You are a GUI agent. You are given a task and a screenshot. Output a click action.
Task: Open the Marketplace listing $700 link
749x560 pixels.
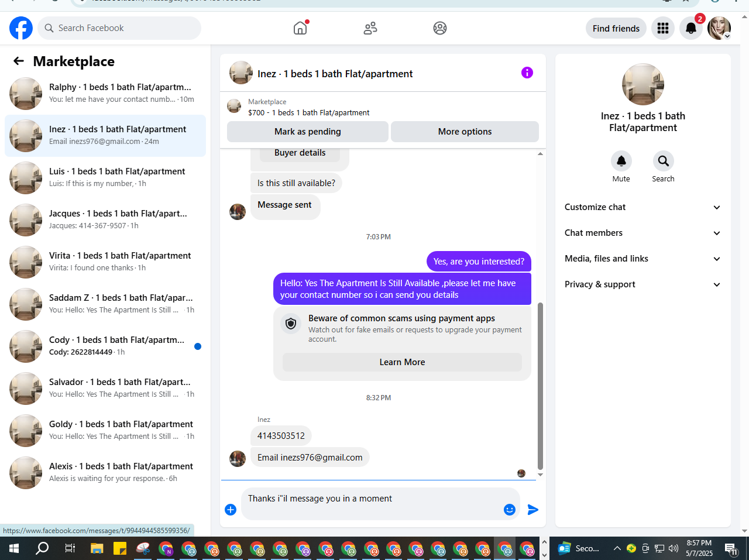pyautogui.click(x=308, y=112)
